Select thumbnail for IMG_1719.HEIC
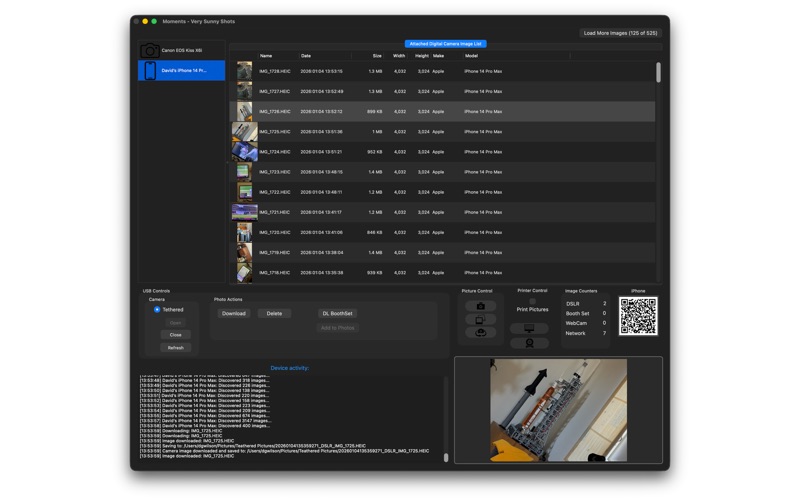800x500 pixels. click(244, 253)
